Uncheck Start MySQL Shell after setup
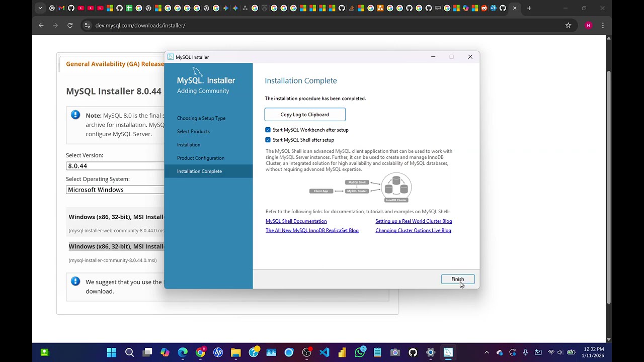This screenshot has width=644, height=362. coord(268,140)
